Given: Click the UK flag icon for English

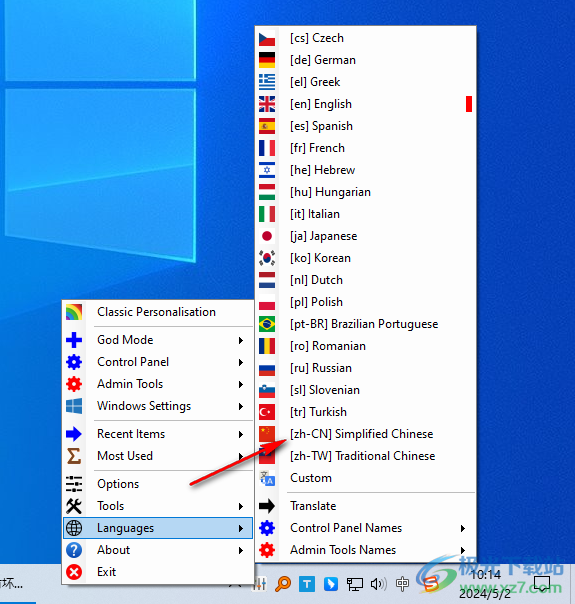Looking at the screenshot, I should tap(267, 104).
